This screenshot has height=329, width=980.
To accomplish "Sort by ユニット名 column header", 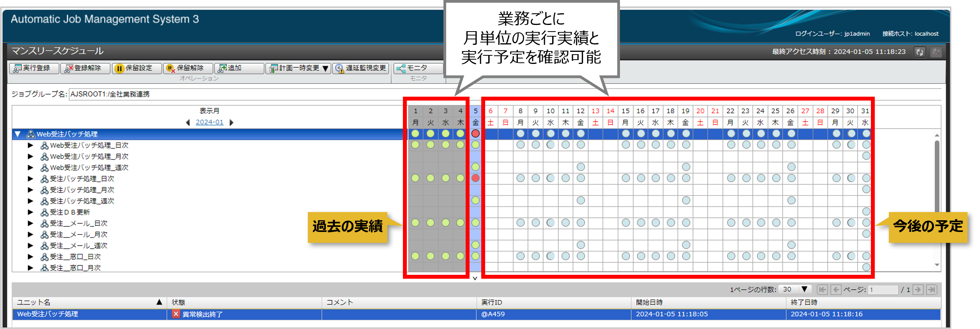I will (89, 302).
